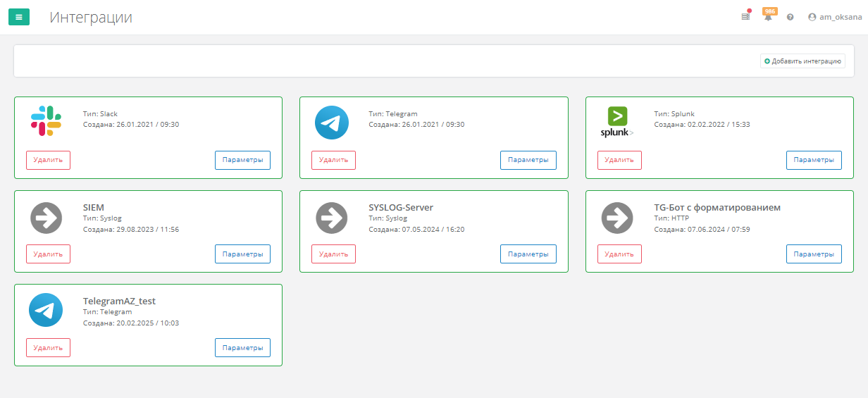Click the SYSLOG-Server card title
The image size is (868, 398).
(x=401, y=207)
